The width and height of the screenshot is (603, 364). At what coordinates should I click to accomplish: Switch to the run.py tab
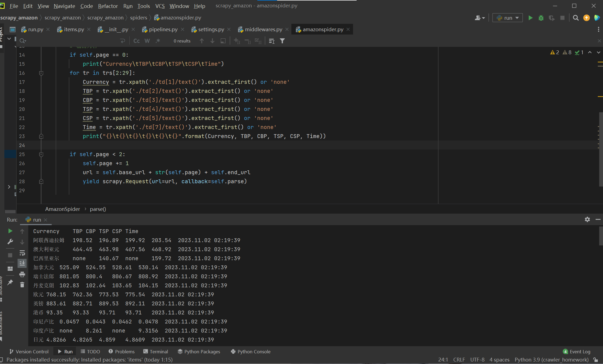click(x=36, y=29)
